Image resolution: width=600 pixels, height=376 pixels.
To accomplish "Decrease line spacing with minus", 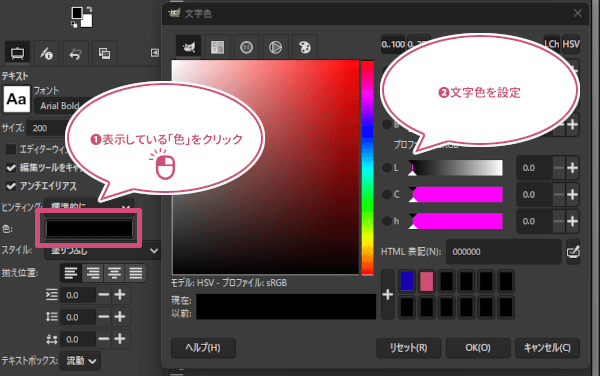I will pos(104,317).
